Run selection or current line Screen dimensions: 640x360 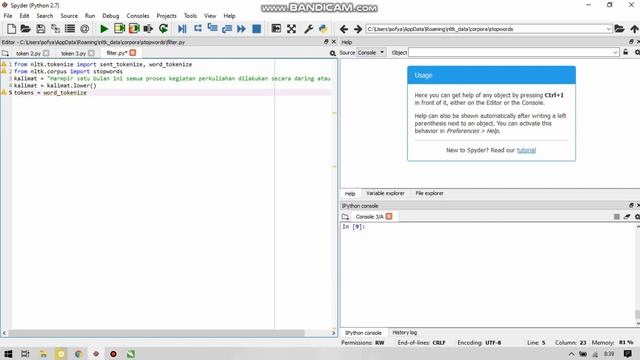148,29
